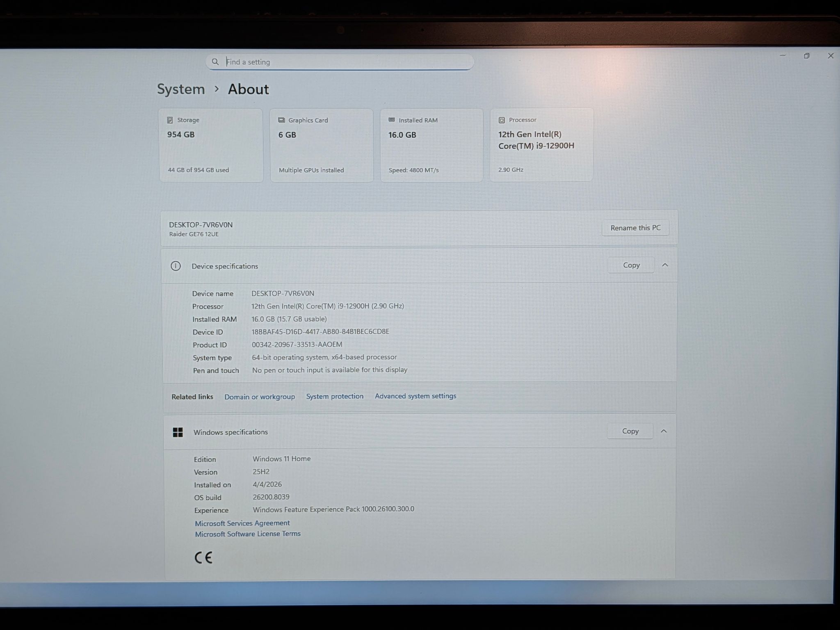Open System protection link

(335, 396)
